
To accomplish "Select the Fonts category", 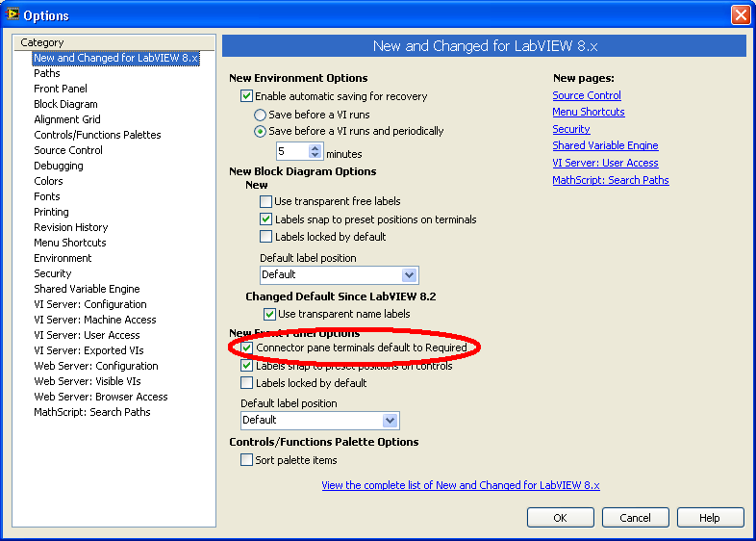I will point(47,197).
